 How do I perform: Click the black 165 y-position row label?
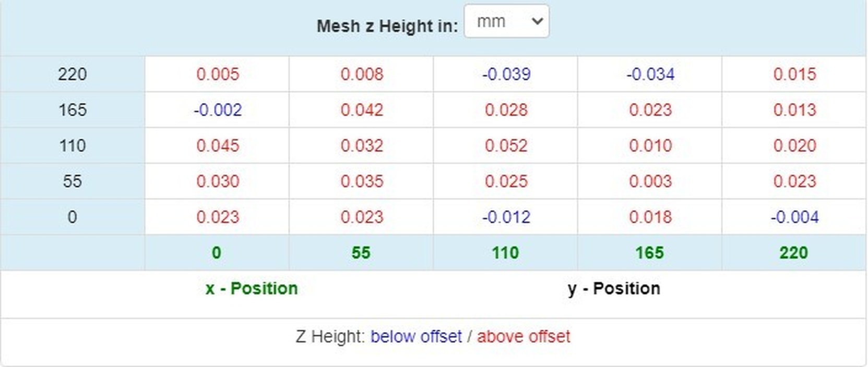(72, 110)
